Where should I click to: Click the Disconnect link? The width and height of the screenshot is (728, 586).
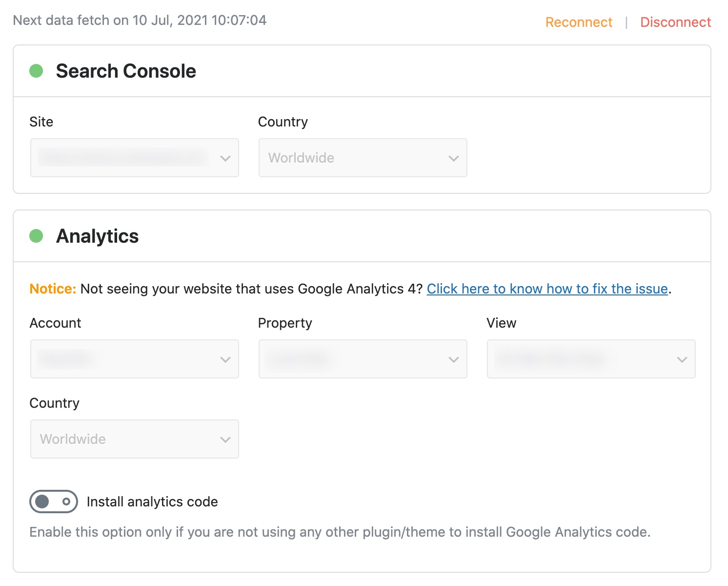[675, 22]
